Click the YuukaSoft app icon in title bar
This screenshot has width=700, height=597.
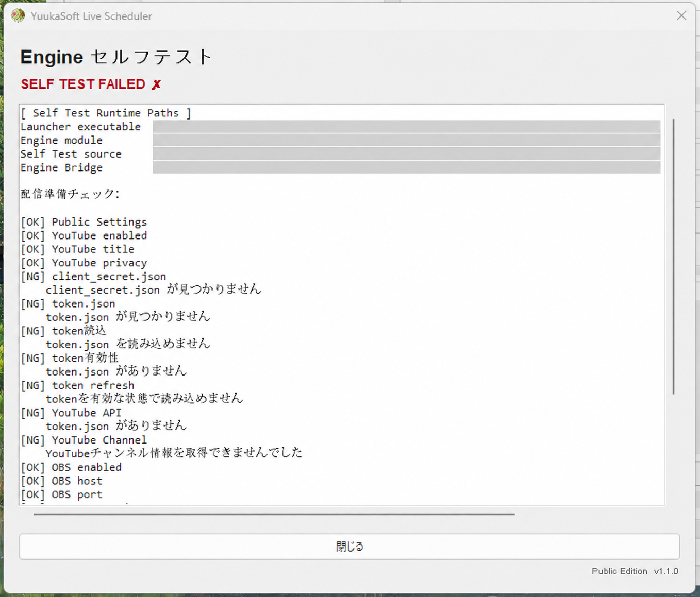[18, 16]
